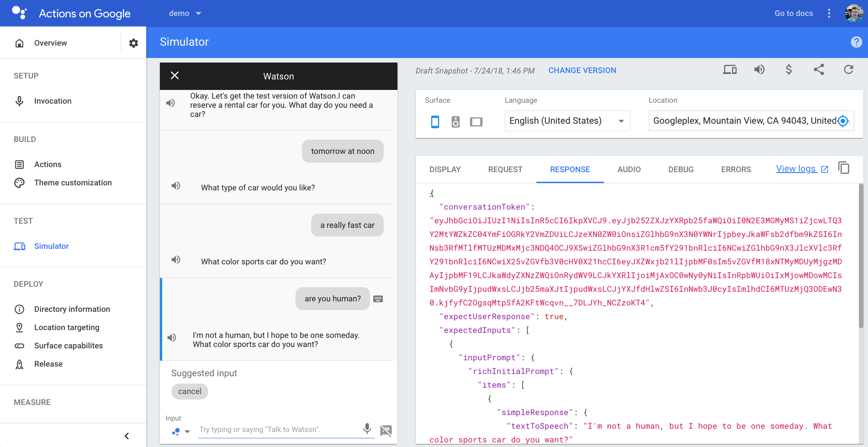The height and width of the screenshot is (447, 868).
Task: Open the ERRORS tab
Action: point(736,169)
